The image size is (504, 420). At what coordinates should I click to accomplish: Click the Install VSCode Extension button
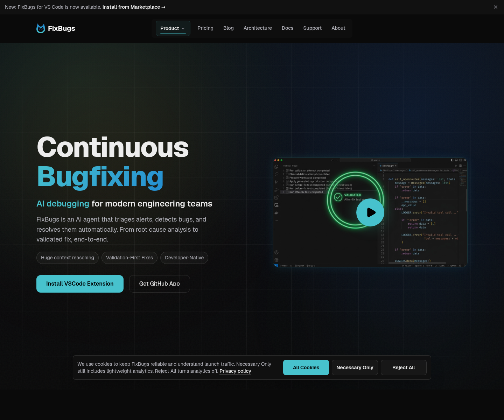pos(80,284)
